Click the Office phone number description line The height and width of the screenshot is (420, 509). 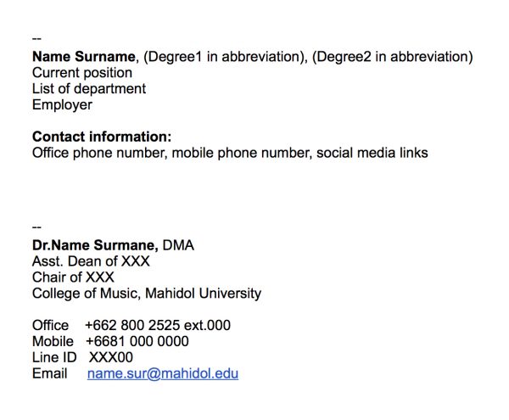click(x=230, y=153)
